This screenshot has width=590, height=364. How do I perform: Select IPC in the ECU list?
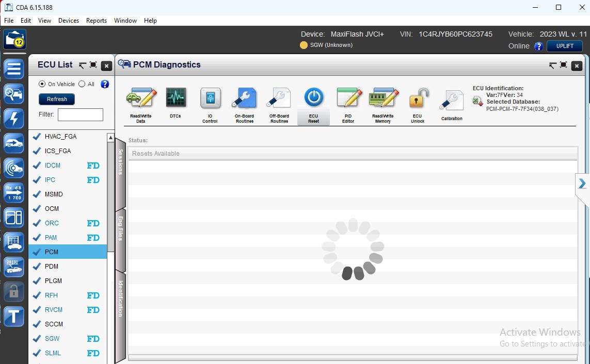pyautogui.click(x=68, y=180)
